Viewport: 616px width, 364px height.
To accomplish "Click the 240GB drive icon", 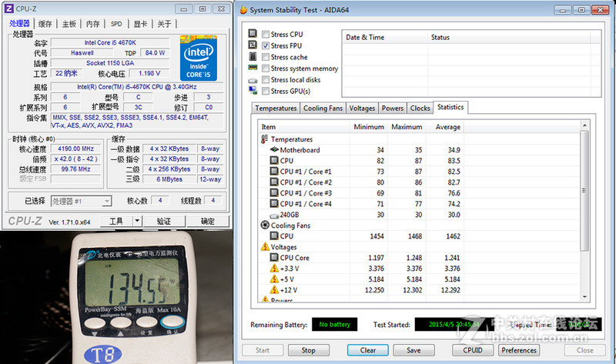I will point(274,215).
